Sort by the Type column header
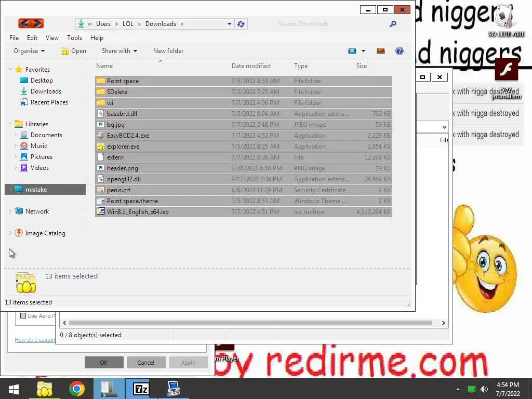Screen dimensions: 532x399 (x=301, y=66)
